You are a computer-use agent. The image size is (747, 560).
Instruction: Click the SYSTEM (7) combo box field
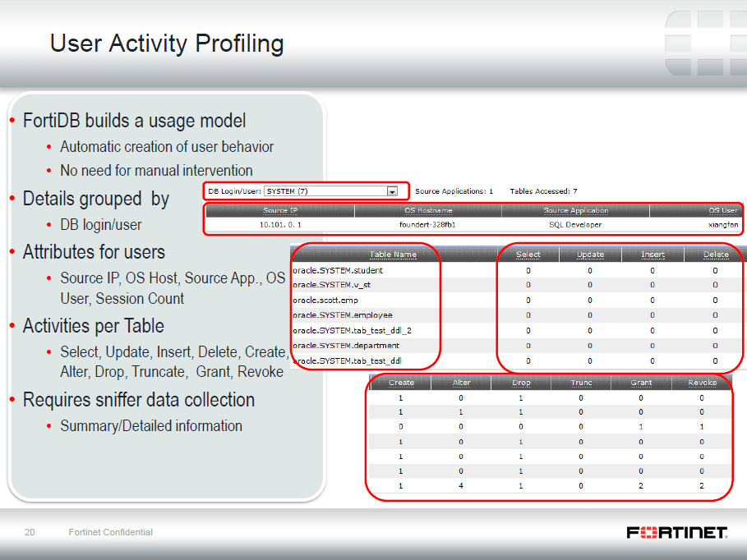pos(330,191)
